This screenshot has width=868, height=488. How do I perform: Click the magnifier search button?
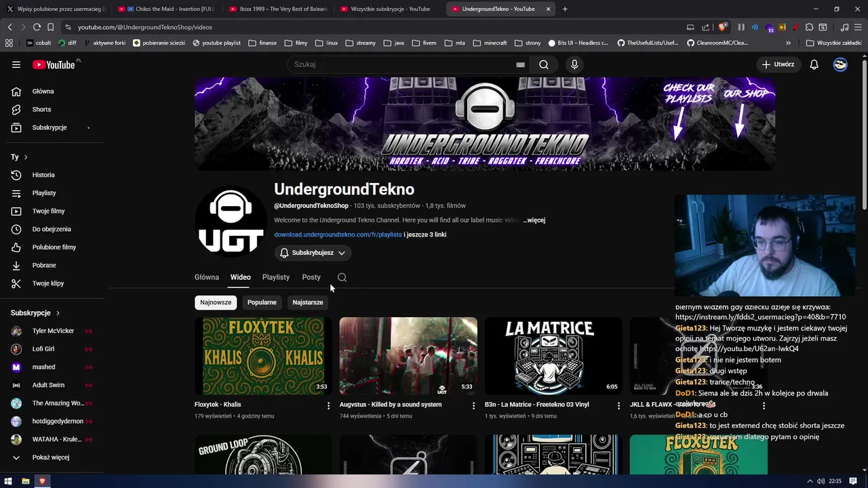pyautogui.click(x=544, y=64)
